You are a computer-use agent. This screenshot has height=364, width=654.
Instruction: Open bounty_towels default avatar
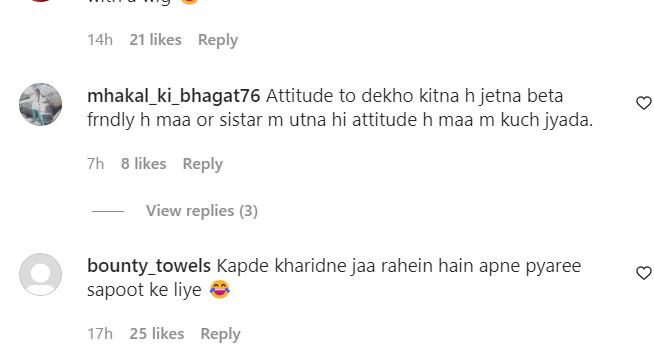click(x=40, y=274)
